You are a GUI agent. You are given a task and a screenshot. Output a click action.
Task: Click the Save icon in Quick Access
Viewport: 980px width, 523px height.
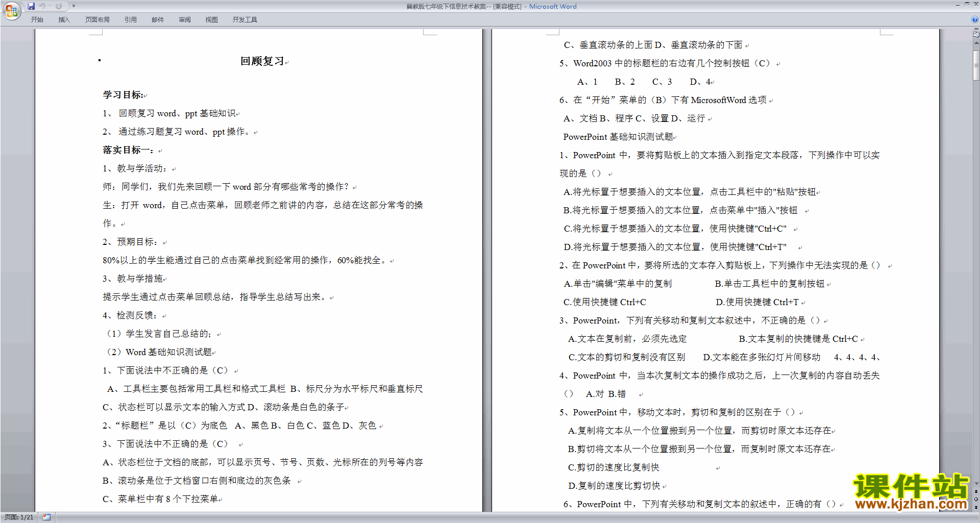pos(31,6)
